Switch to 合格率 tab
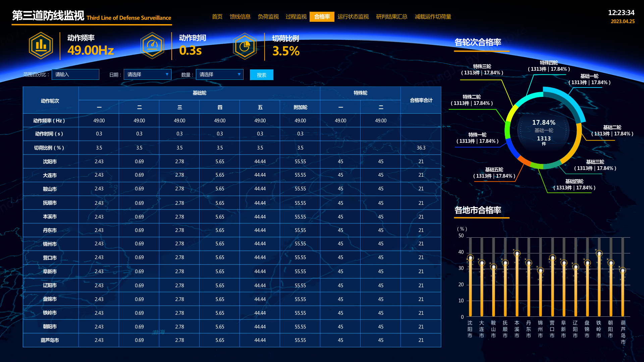 tap(322, 17)
